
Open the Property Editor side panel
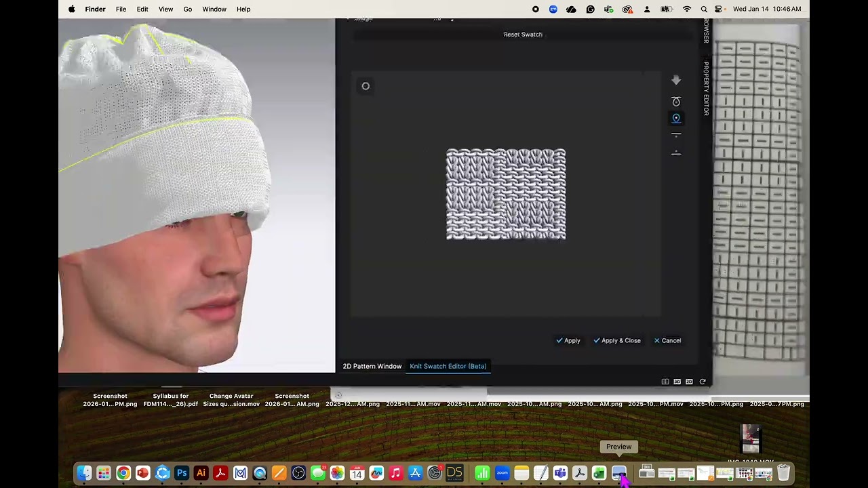[706, 89]
